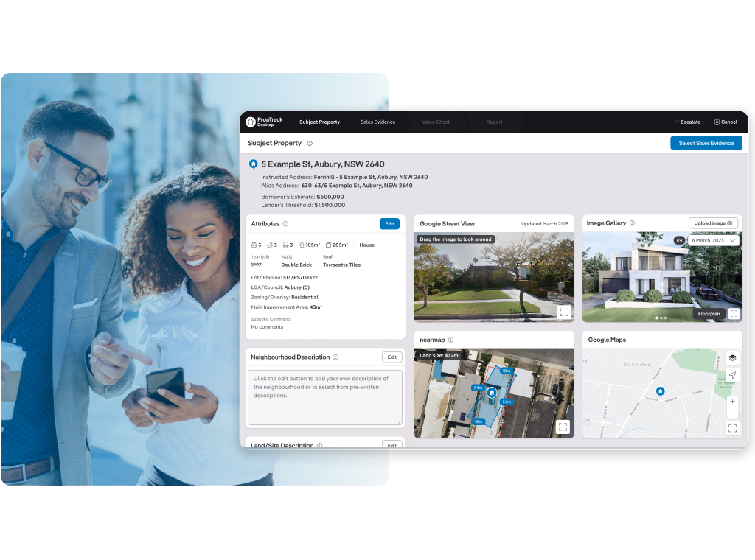Viewport: 755px width, 560px height.
Task: Edit the Attributes card
Action: pyautogui.click(x=389, y=224)
